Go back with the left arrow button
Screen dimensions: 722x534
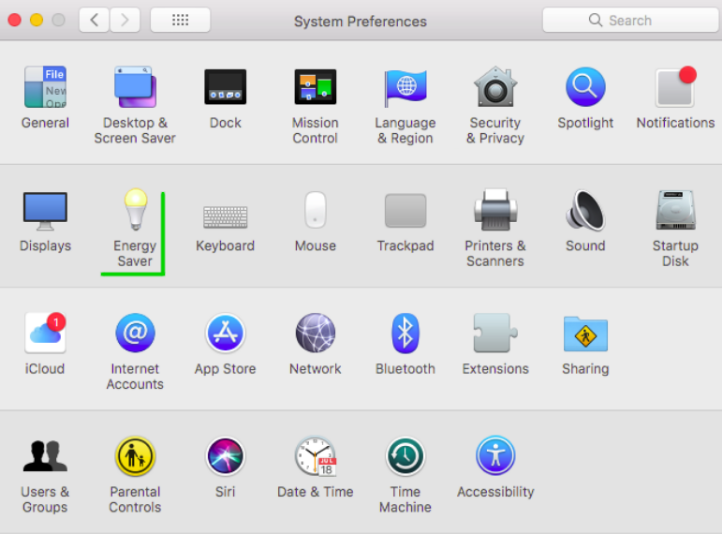94,20
